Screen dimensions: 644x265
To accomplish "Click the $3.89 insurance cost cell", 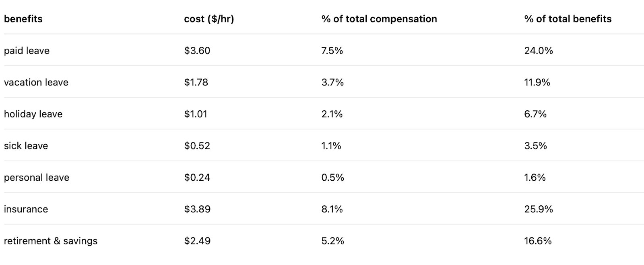I will 197,209.
